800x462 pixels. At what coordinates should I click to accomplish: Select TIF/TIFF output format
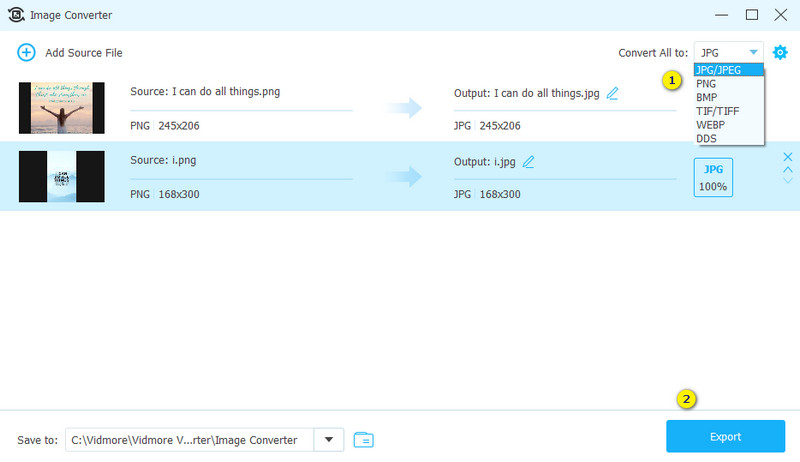coord(719,112)
